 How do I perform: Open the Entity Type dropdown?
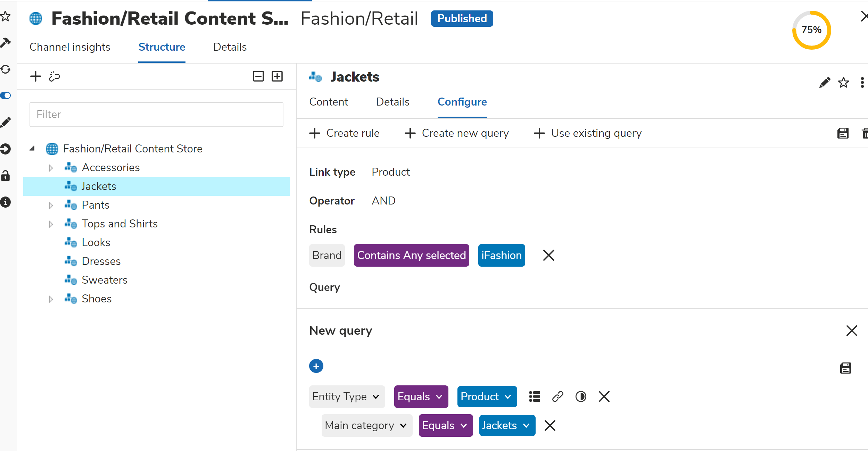347,396
